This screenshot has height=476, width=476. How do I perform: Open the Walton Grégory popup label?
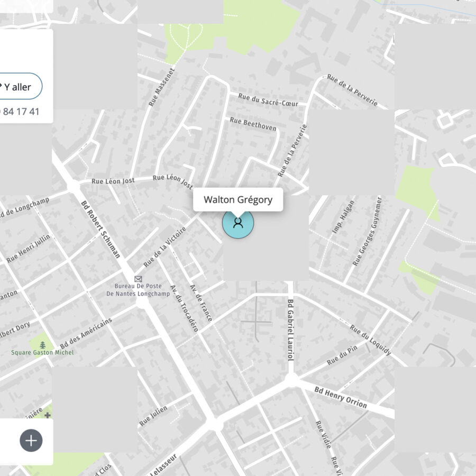[x=238, y=199]
